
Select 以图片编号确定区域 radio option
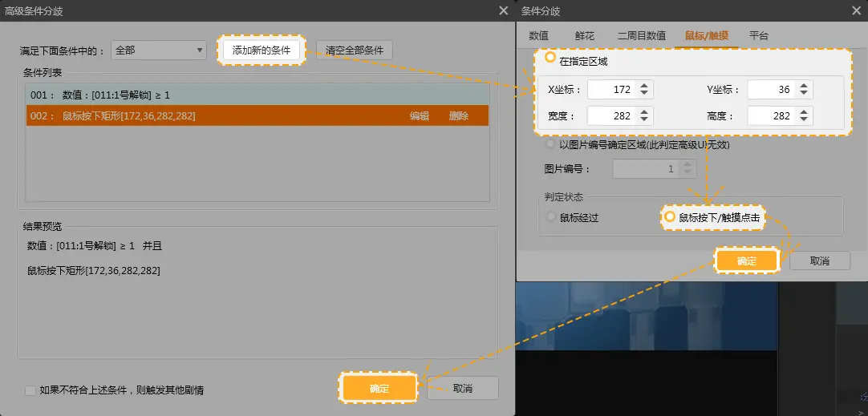pyautogui.click(x=550, y=145)
